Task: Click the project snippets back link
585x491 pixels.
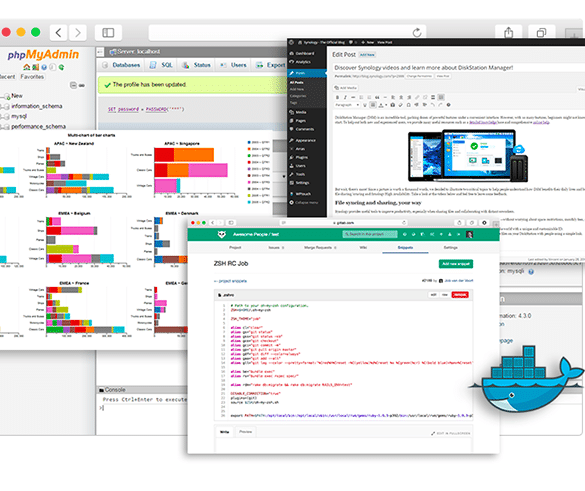Action: (230, 281)
